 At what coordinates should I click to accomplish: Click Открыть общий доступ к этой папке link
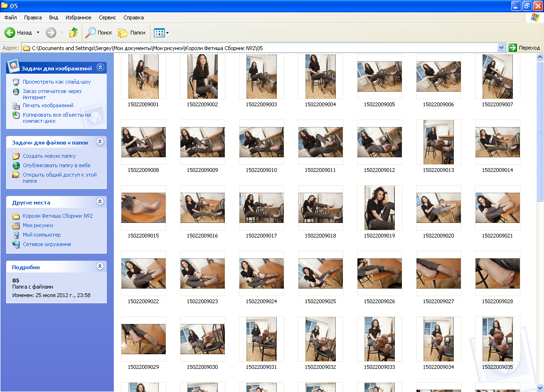tap(59, 178)
